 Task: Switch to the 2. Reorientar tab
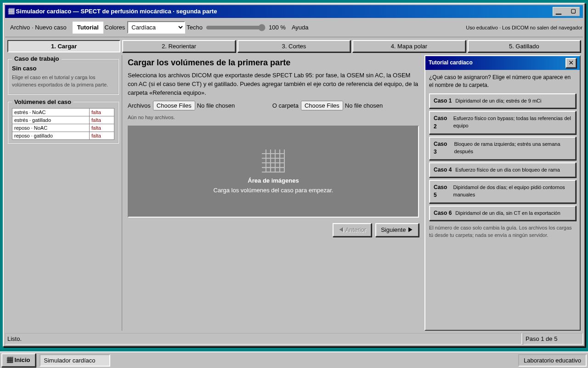point(179,46)
